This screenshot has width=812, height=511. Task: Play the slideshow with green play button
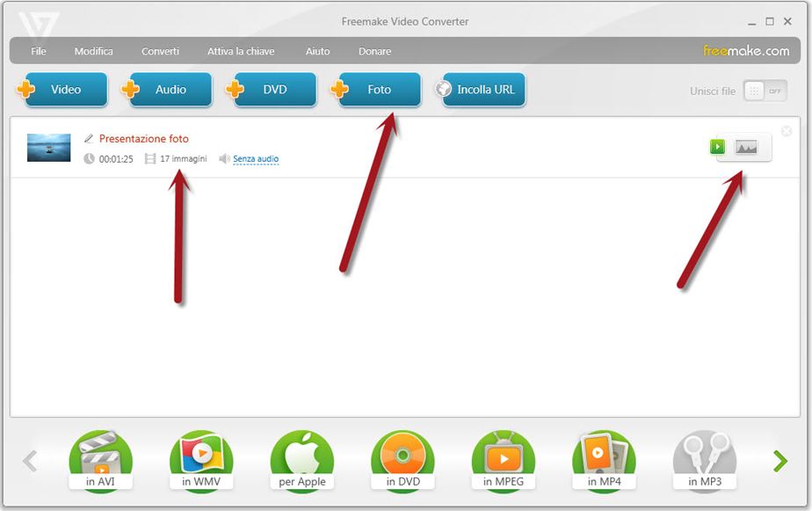tap(717, 147)
